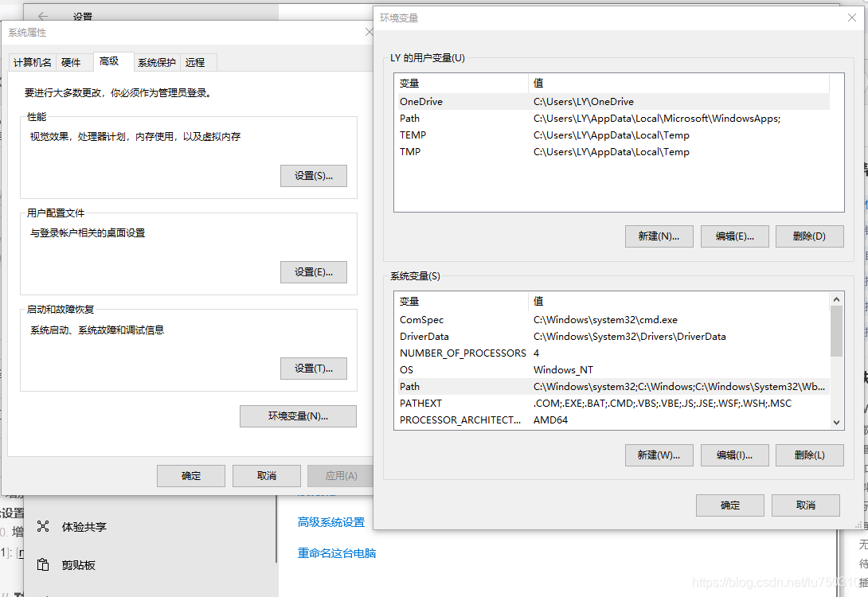
Task: Click system variables 值 column header
Action: tap(679, 302)
